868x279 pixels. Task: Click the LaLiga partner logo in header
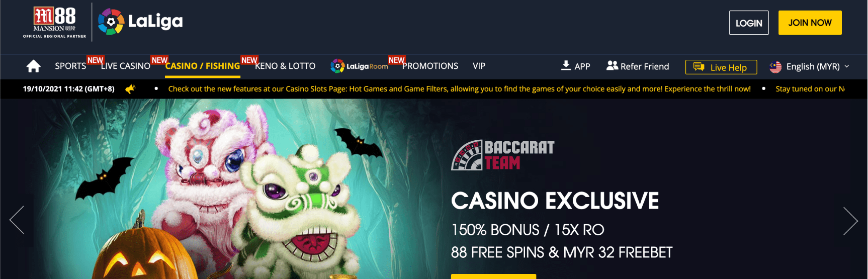[140, 22]
